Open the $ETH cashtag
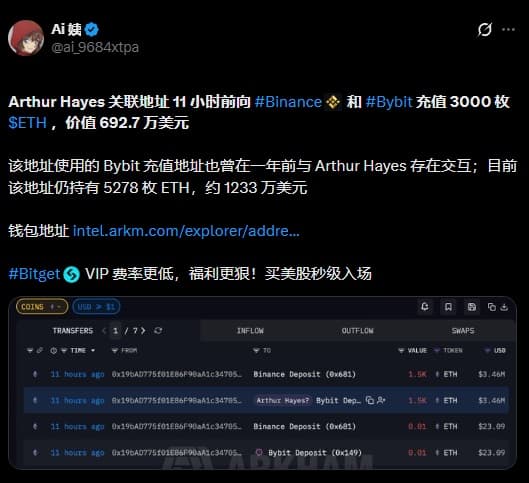The height and width of the screenshot is (483, 529). pyautogui.click(x=27, y=123)
